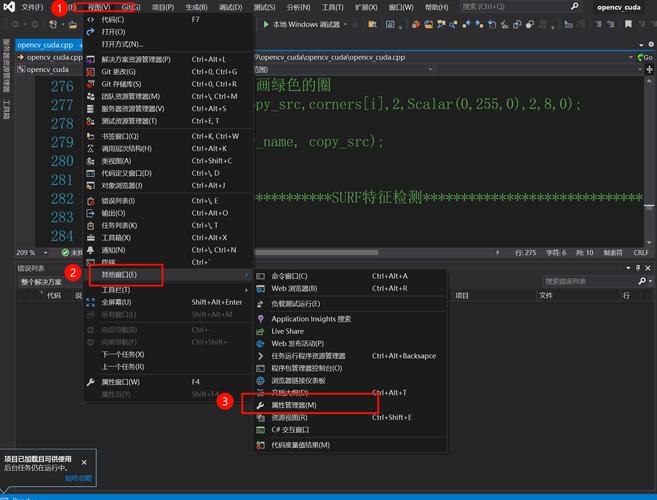Click the open folder icon in toolbar
Image resolution: width=657 pixels, height=500 pixels.
73,25
